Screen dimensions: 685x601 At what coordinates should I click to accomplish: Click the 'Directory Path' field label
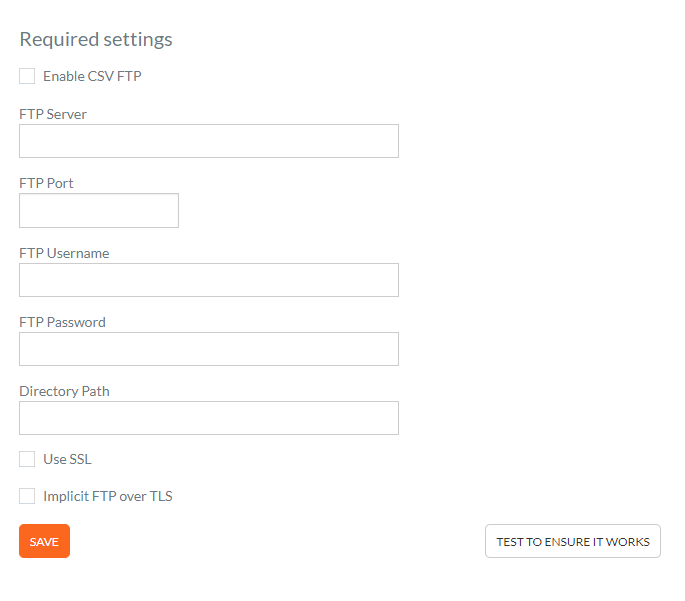click(64, 391)
